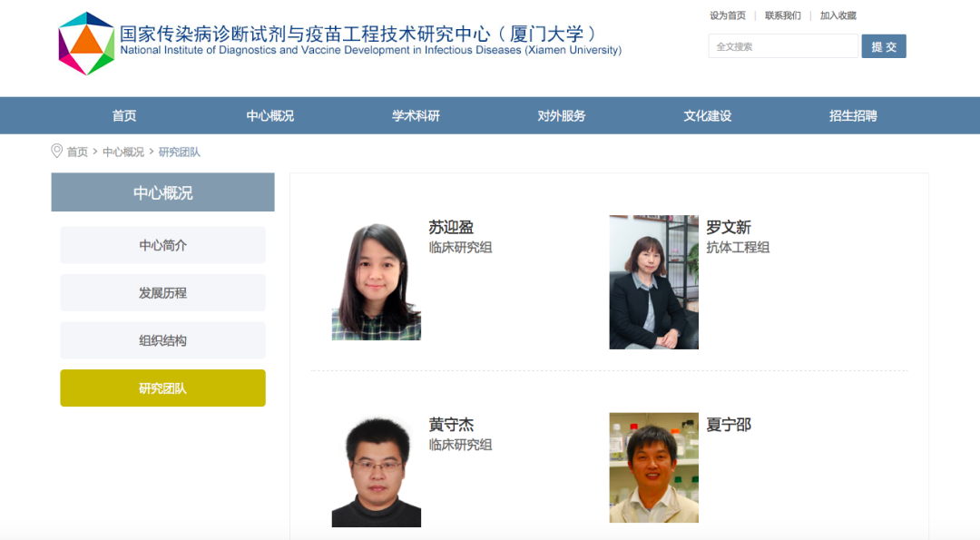Screen dimensions: 980x540
Task: Click the 联系我们 link at top
Action: click(782, 15)
